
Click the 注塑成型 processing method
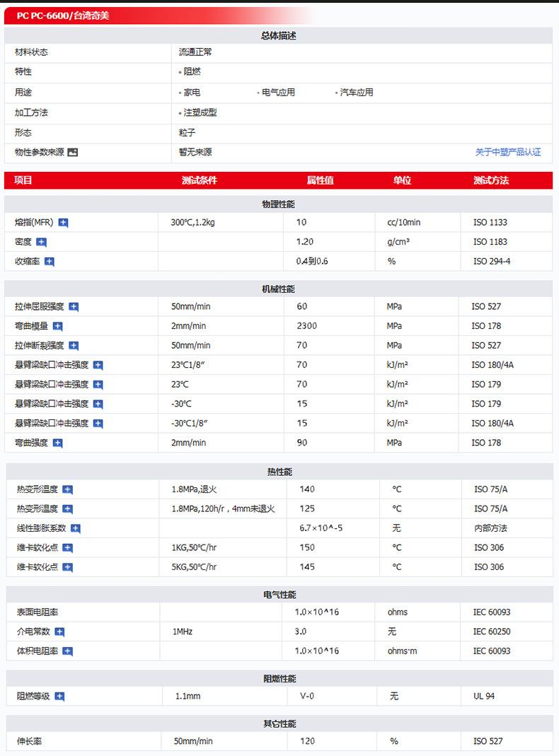[x=200, y=112]
